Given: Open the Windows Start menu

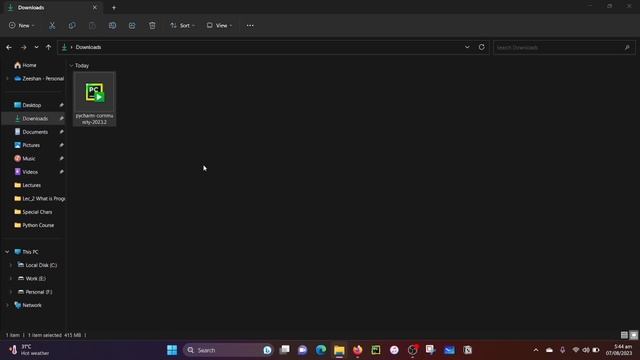Looking at the screenshot, I should click(x=172, y=350).
